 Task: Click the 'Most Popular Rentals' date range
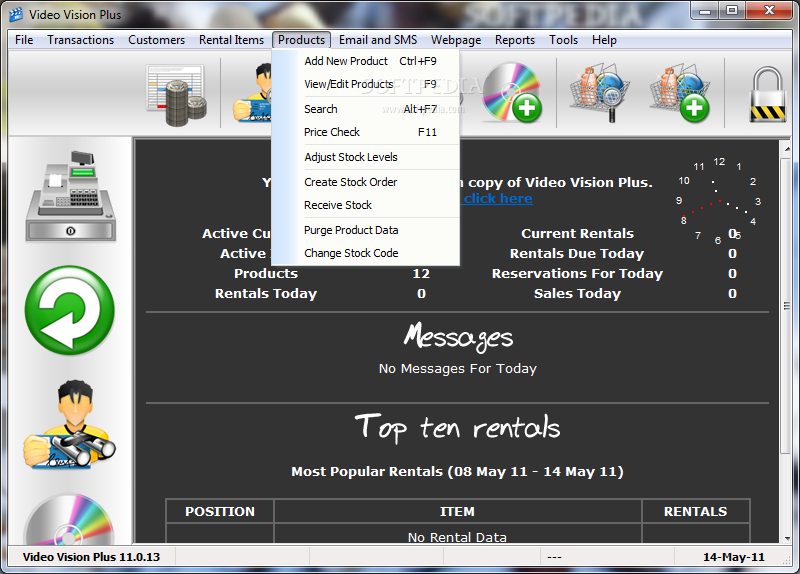457,471
